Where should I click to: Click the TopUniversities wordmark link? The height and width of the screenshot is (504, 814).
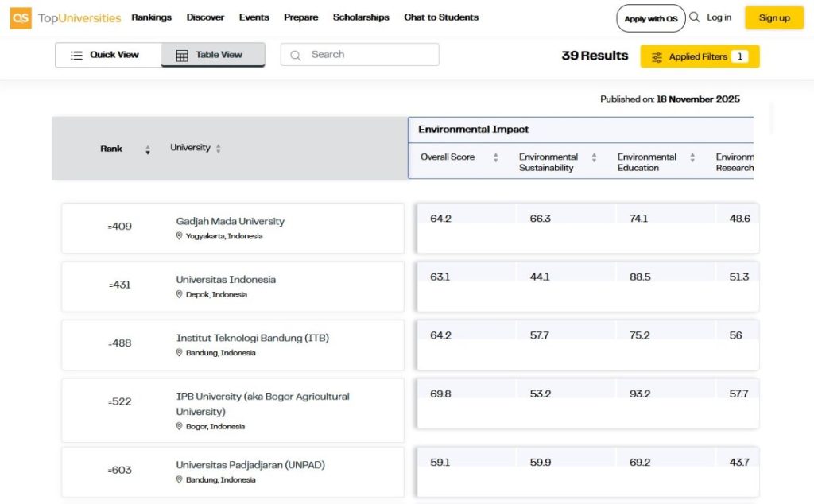click(79, 18)
